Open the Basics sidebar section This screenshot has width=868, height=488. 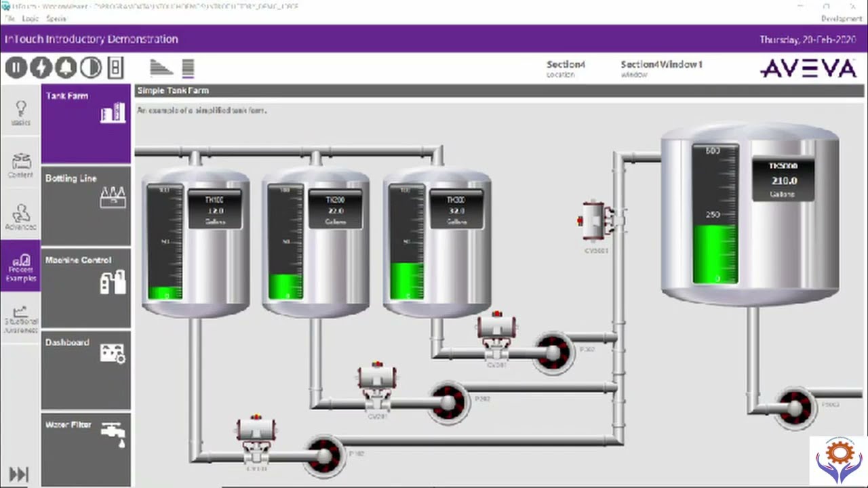(20, 110)
